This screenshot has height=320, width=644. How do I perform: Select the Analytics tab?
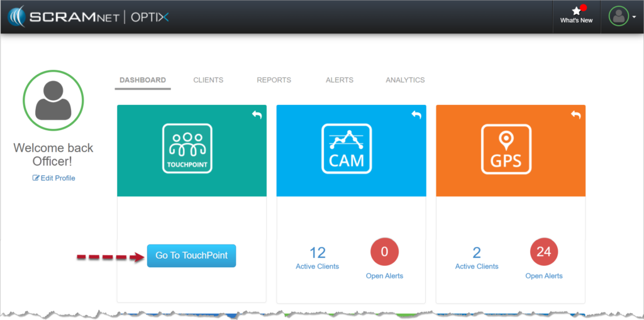click(405, 80)
